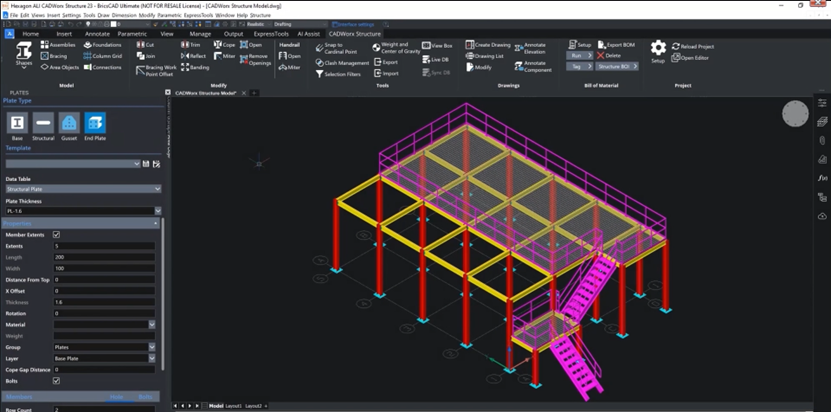Choose the Join modify tool
The width and height of the screenshot is (831, 412).
(146, 56)
